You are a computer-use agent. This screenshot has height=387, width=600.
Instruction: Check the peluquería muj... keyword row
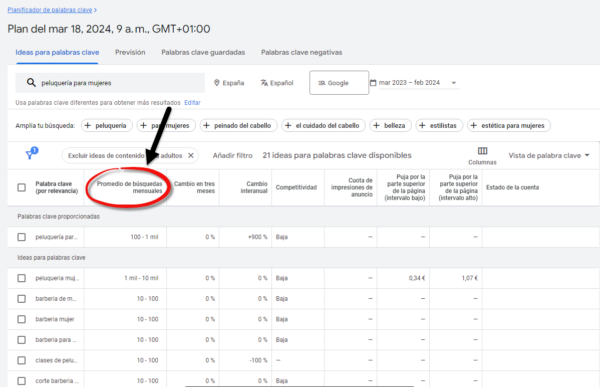click(x=21, y=278)
